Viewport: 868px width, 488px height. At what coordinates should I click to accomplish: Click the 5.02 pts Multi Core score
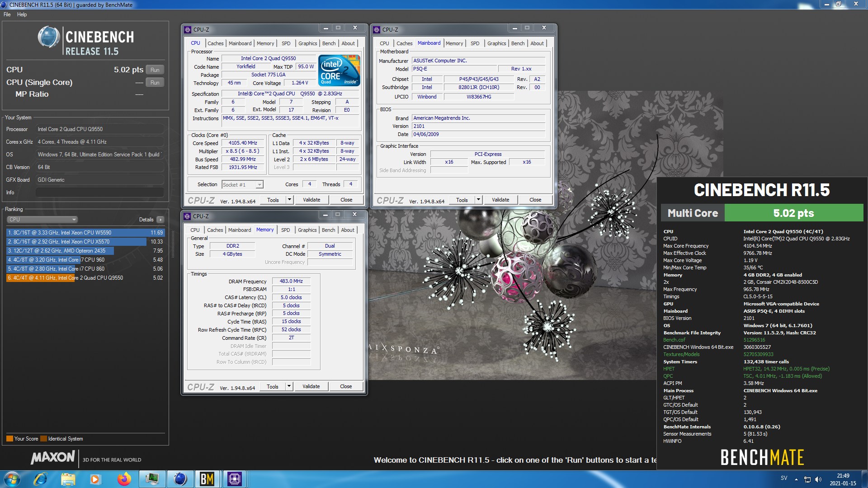coord(793,213)
